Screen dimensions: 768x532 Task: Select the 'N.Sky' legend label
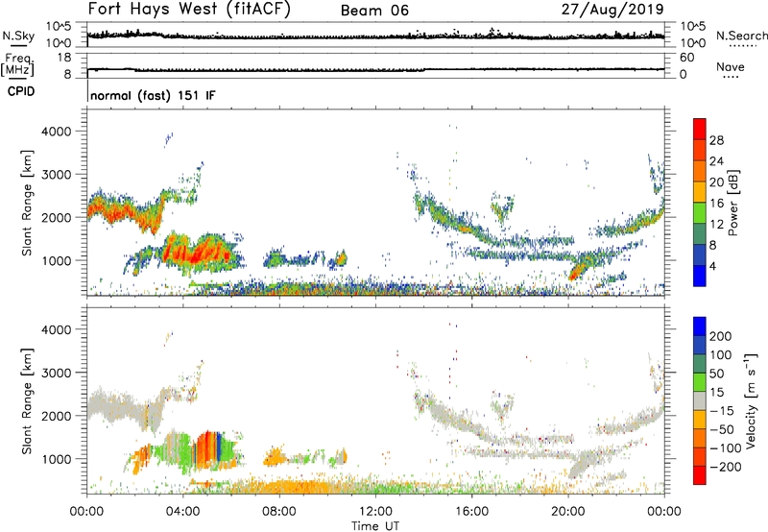18,36
